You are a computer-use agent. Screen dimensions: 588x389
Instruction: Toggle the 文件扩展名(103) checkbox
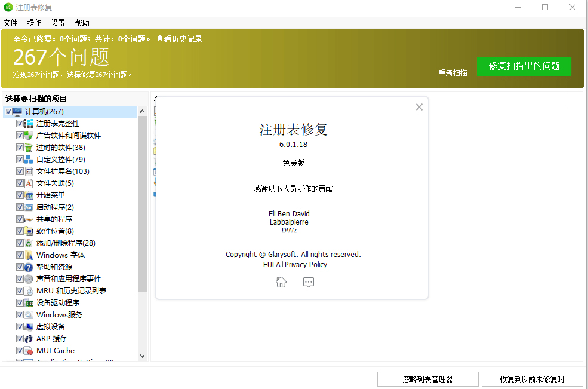(x=20, y=171)
